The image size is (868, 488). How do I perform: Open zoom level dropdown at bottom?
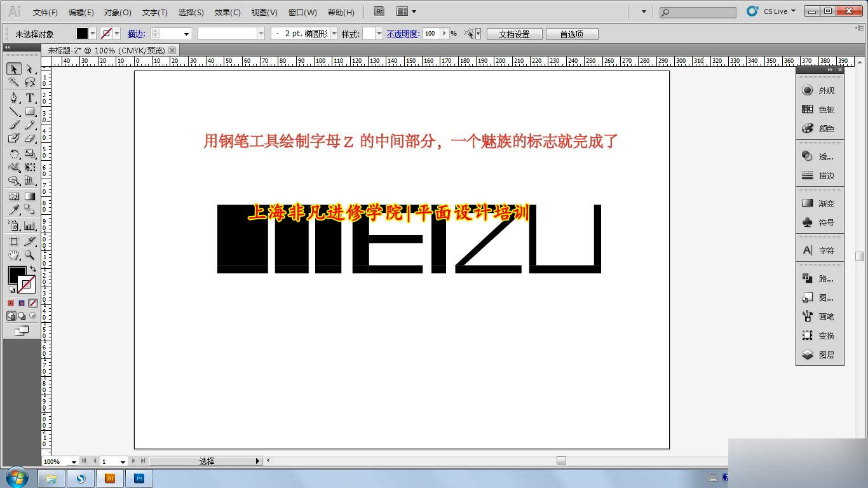coord(74,461)
